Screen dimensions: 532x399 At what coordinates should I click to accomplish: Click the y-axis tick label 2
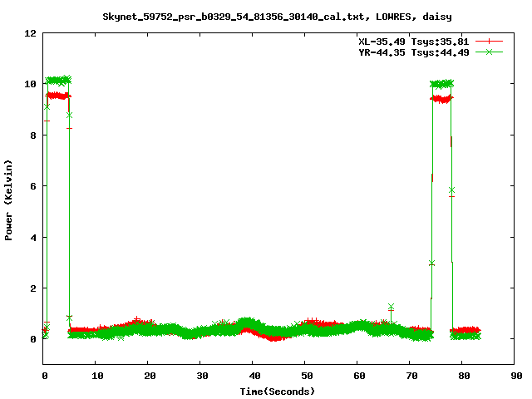[33, 288]
